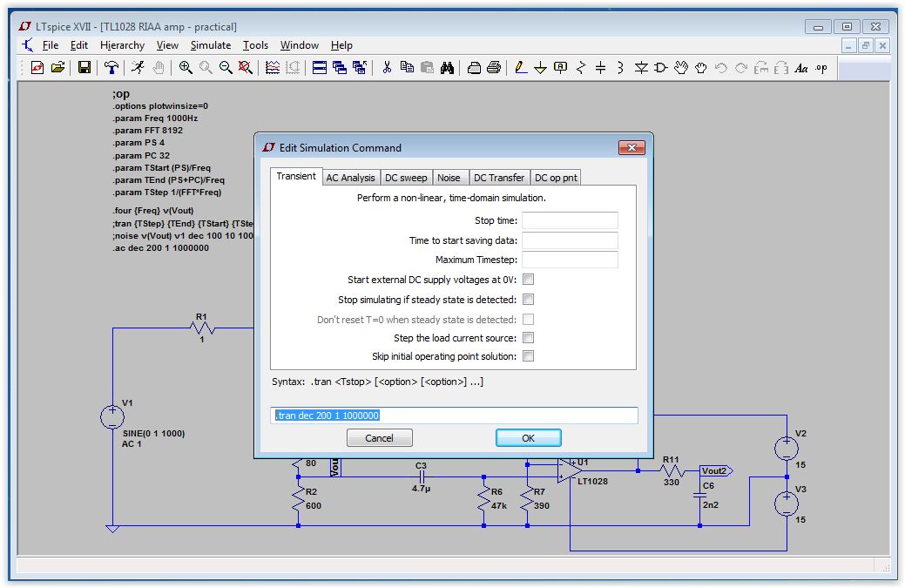905x588 pixels.
Task: Open the Hierarchy menu
Action: [x=122, y=45]
